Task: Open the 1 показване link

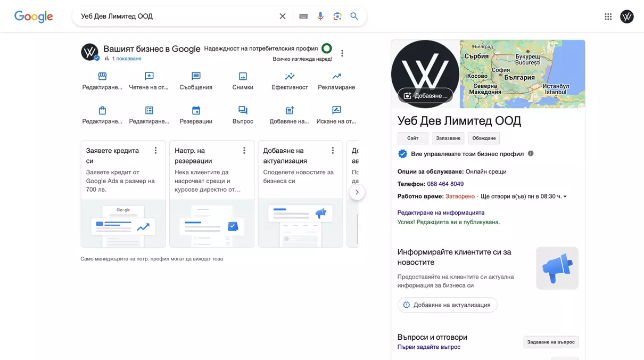Action: click(x=126, y=59)
